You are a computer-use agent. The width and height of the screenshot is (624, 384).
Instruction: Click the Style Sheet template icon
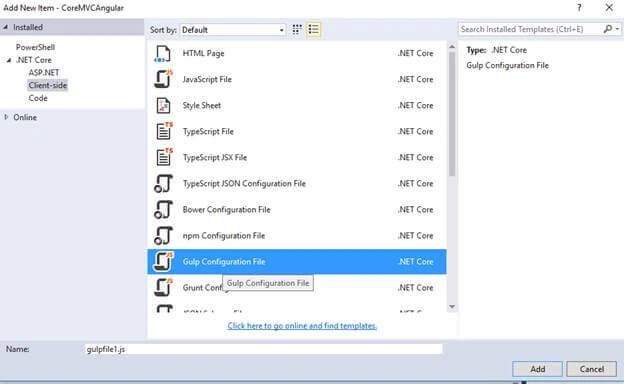pos(163,105)
